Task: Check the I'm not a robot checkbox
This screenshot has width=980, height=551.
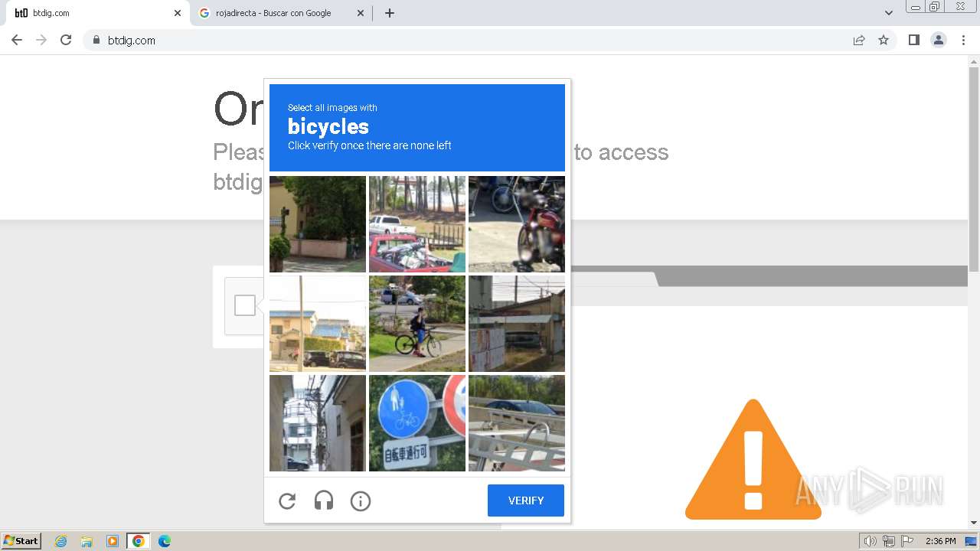Action: click(x=245, y=305)
